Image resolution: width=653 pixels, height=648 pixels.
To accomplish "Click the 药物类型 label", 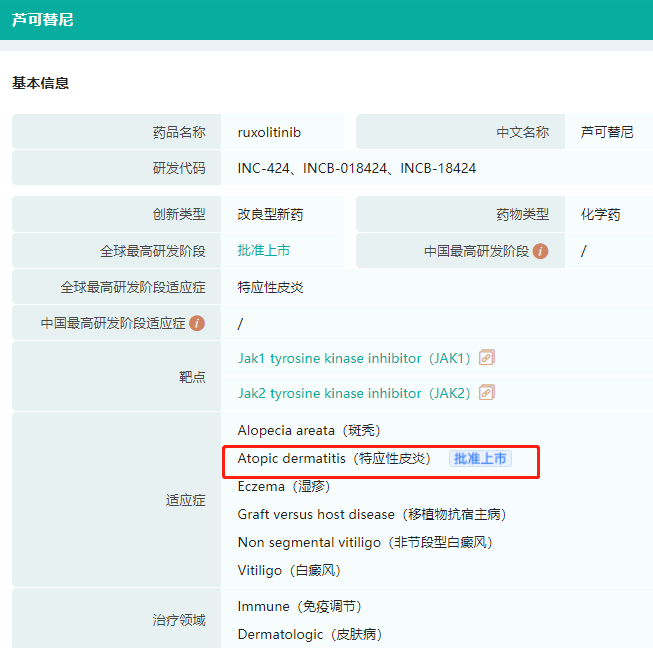I will (x=523, y=214).
